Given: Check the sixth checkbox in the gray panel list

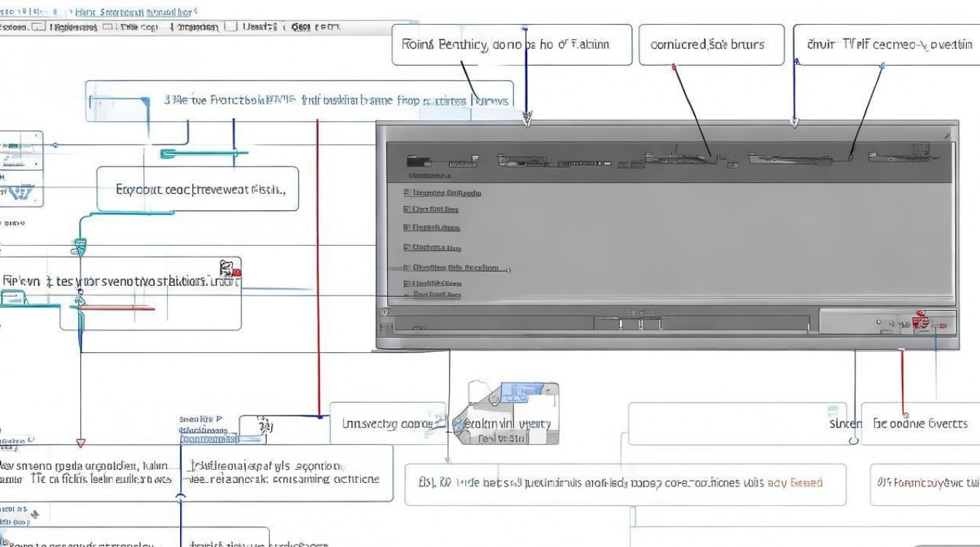Looking at the screenshot, I should click(406, 283).
